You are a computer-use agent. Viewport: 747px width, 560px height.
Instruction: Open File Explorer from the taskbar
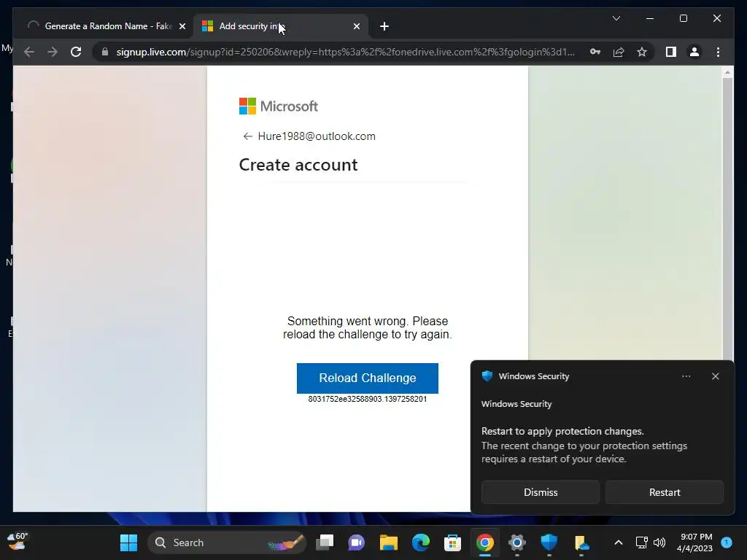coord(388,542)
